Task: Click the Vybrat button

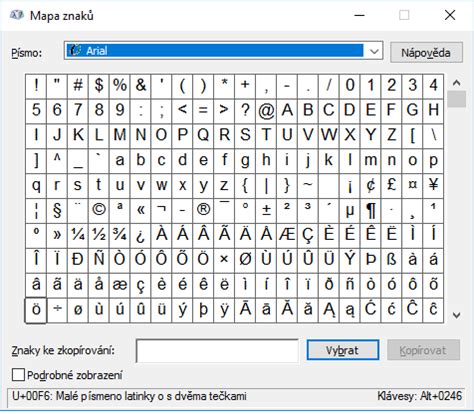Action: (x=343, y=350)
